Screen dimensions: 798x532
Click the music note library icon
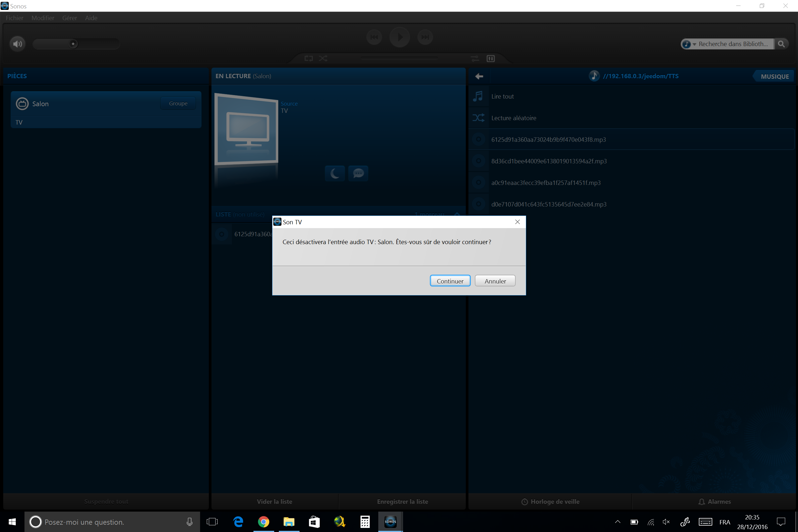coord(594,76)
